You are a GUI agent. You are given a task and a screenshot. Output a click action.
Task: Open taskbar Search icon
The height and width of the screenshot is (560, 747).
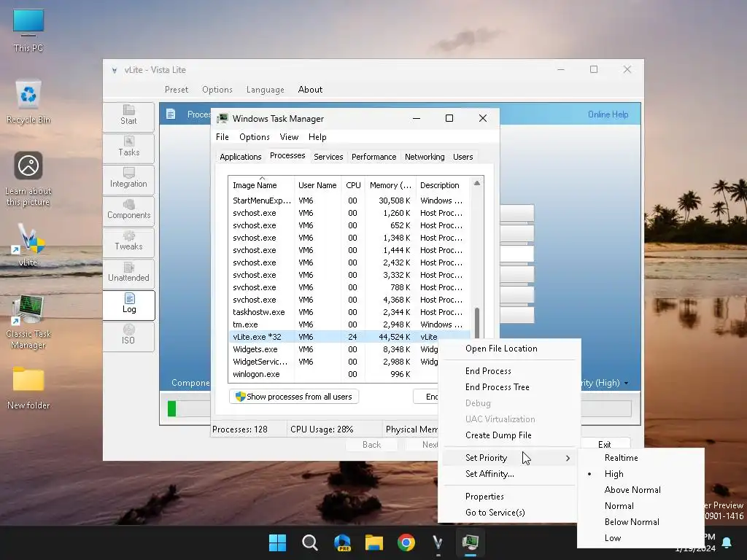pyautogui.click(x=309, y=542)
